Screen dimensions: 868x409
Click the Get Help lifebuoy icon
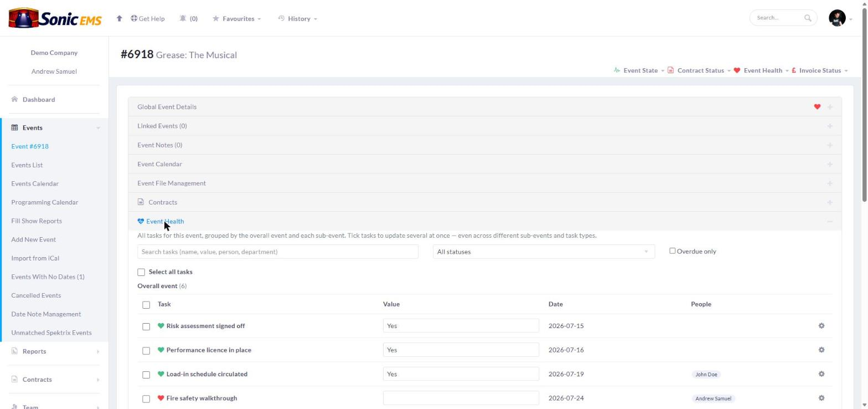tap(134, 18)
